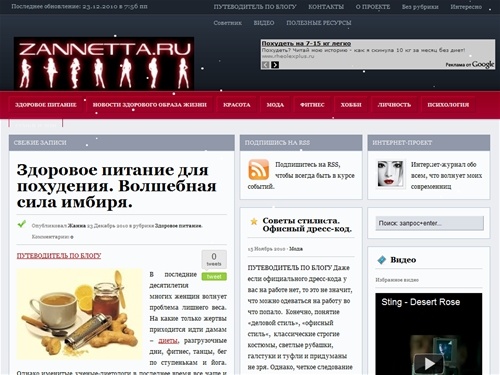Open ПУТЕВОДИТЕЛЬ ПО БЛОГУ in top menu
The width and height of the screenshot is (500, 375).
pyautogui.click(x=255, y=7)
